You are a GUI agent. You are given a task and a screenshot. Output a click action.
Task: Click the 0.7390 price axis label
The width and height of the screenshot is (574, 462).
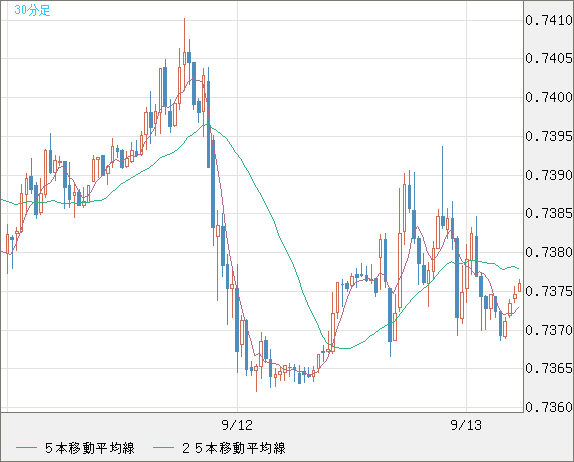[x=549, y=175]
